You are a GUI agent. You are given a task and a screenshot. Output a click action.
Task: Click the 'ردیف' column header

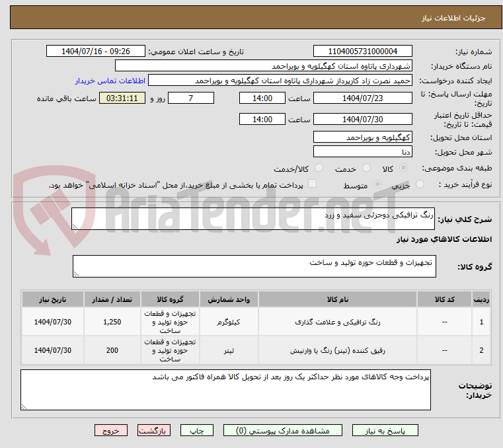[481, 299]
